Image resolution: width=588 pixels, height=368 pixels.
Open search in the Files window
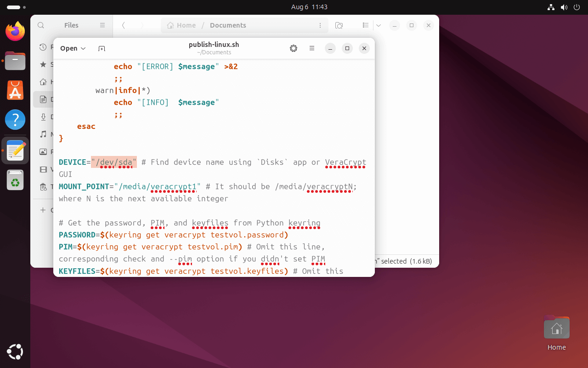coord(41,25)
